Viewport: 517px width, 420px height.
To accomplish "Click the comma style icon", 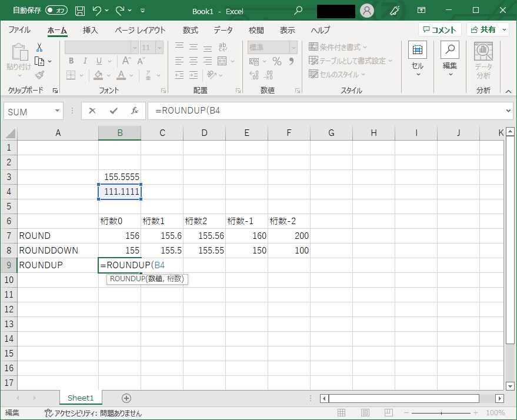I will [x=292, y=61].
